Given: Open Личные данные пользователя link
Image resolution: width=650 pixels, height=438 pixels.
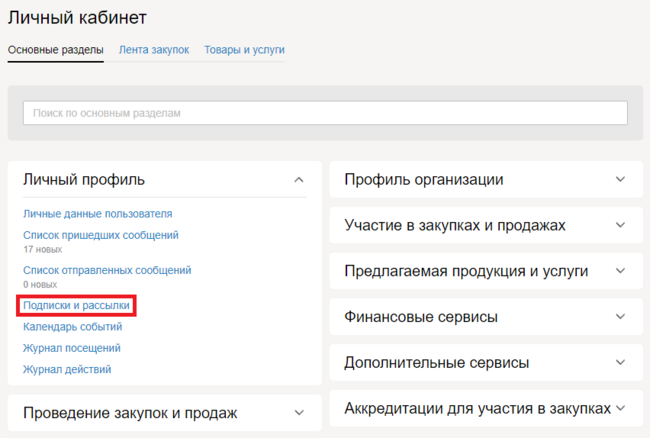Looking at the screenshot, I should pyautogui.click(x=97, y=213).
